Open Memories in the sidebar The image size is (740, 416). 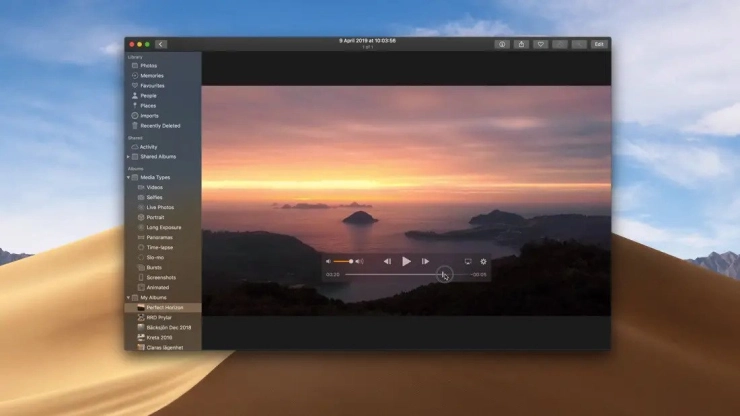point(152,76)
